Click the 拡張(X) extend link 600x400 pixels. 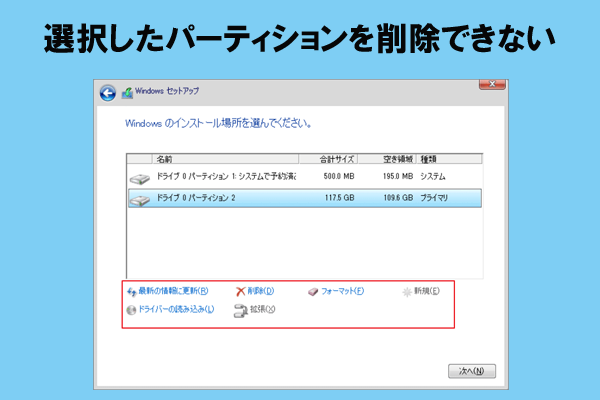click(x=262, y=309)
